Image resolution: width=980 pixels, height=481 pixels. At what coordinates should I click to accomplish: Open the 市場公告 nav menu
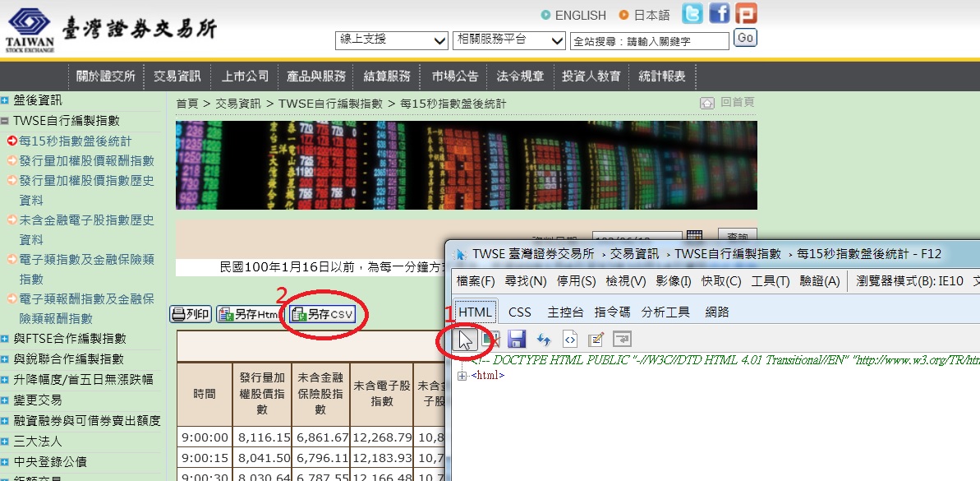(455, 76)
